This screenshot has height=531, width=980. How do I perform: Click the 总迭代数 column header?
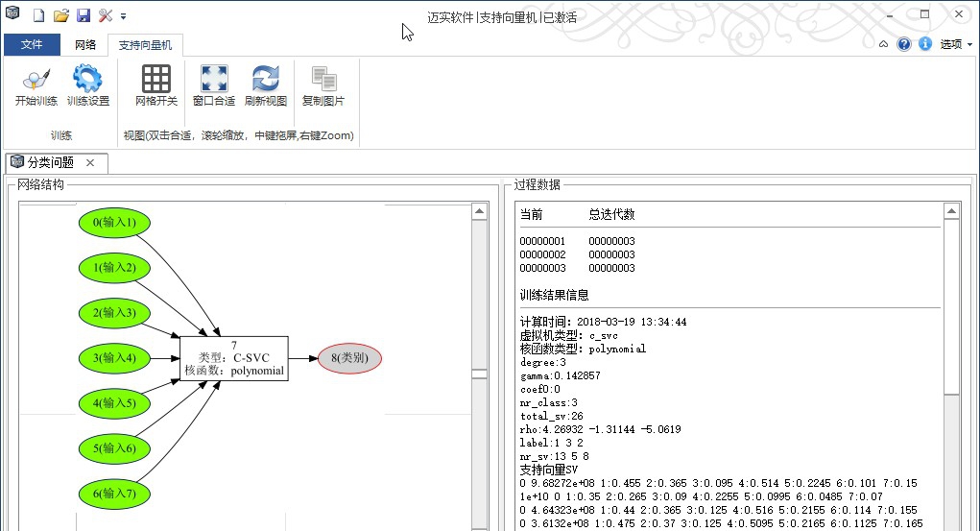pyautogui.click(x=611, y=214)
